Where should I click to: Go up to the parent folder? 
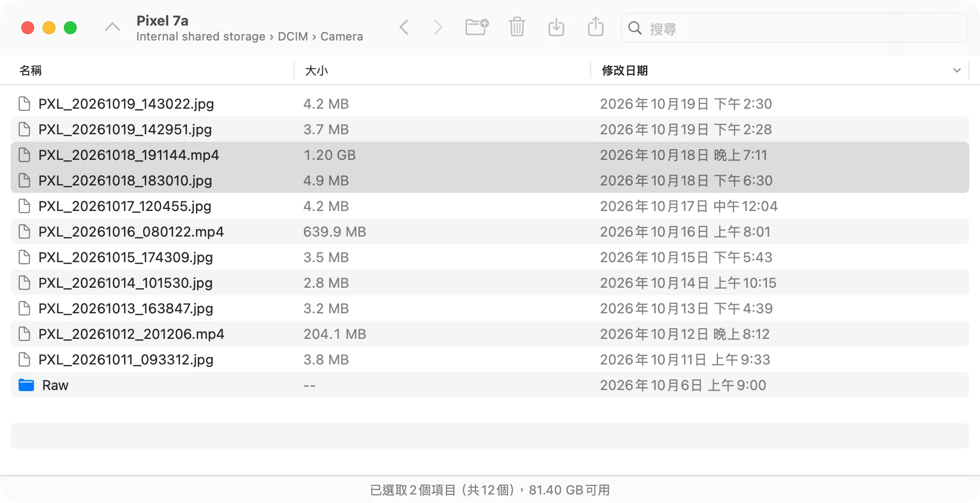coord(112,27)
